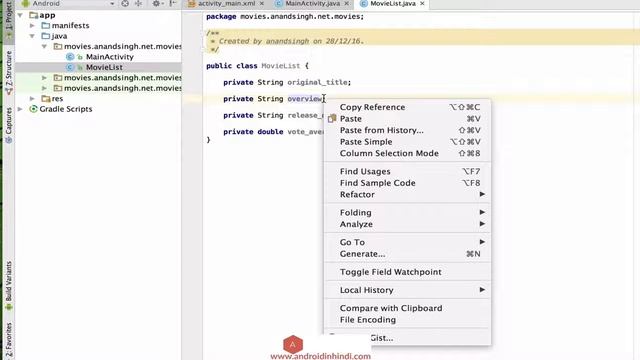Screen dimensions: 640x360
Task: Click the MovieList.java tab file icon
Action: pos(364,4)
